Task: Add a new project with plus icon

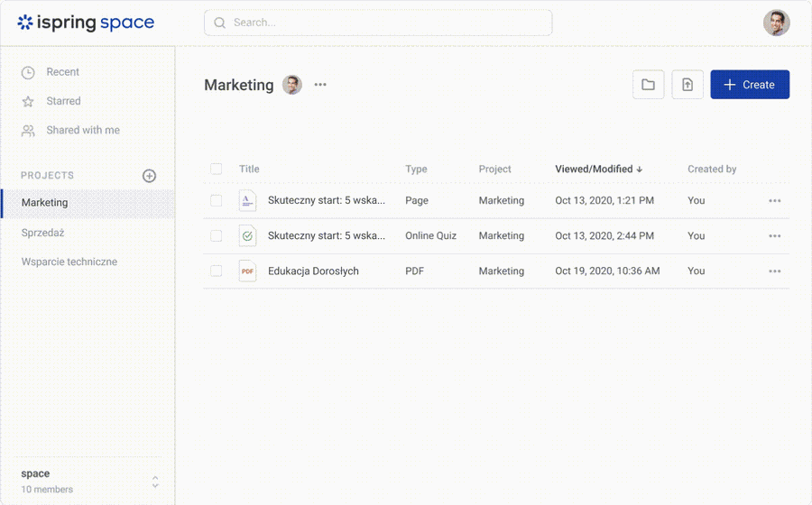Action: click(150, 176)
